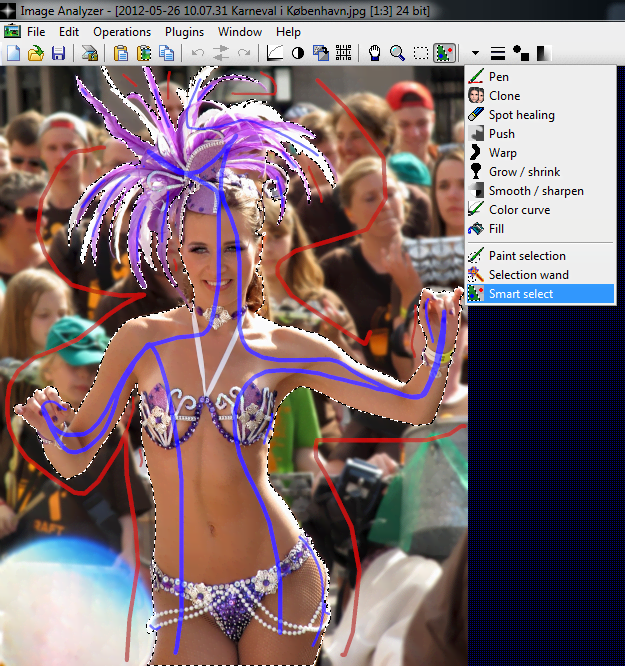Click the color curve graph toolbar icon

[x=276, y=53]
